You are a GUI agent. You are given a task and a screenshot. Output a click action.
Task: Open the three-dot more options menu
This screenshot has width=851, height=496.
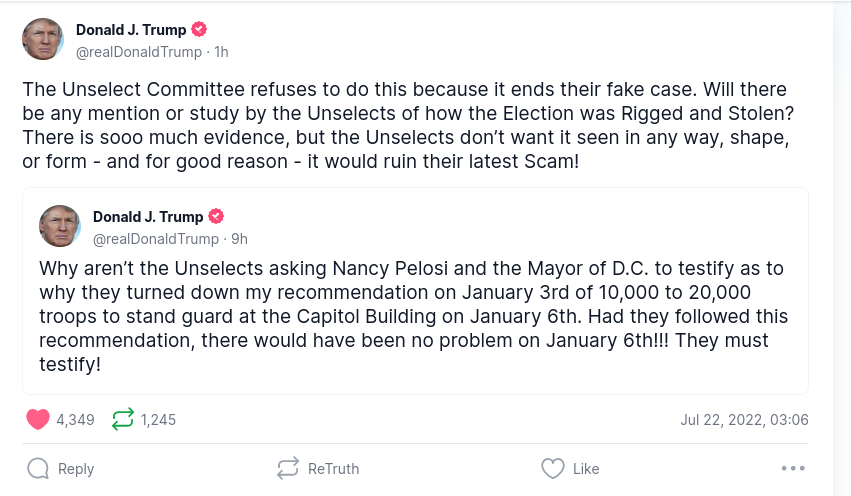tap(793, 468)
